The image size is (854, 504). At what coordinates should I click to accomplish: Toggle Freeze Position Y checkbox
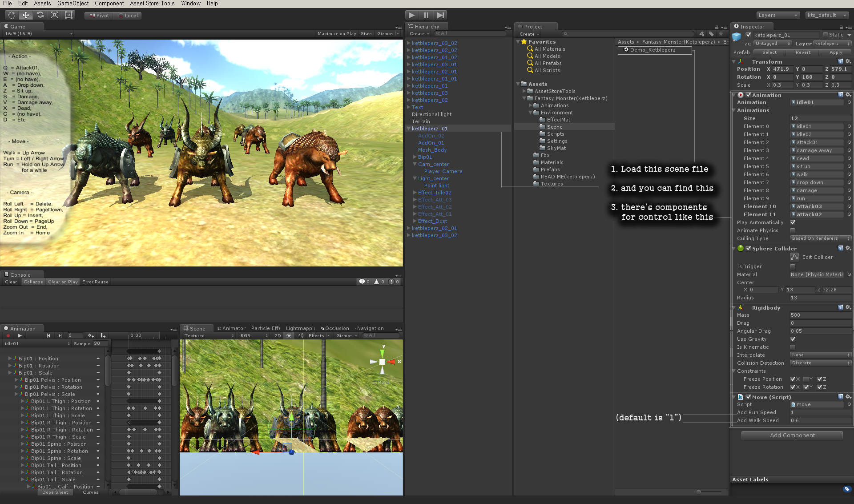(x=806, y=379)
